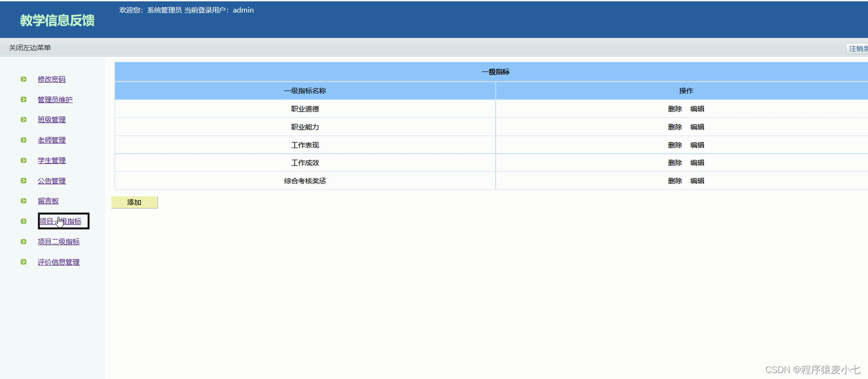Screen dimensions: 868x379
Task: Edit the 工作表现 indicator
Action: [x=697, y=145]
